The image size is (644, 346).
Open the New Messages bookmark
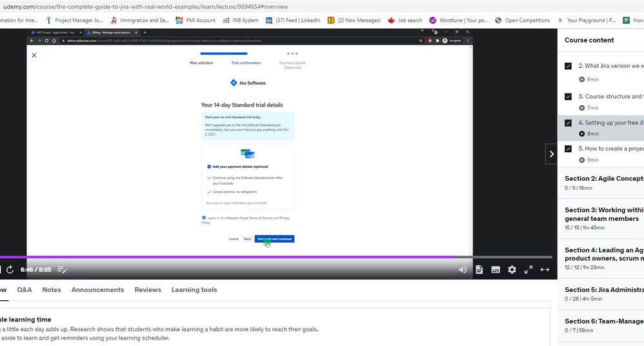354,20
